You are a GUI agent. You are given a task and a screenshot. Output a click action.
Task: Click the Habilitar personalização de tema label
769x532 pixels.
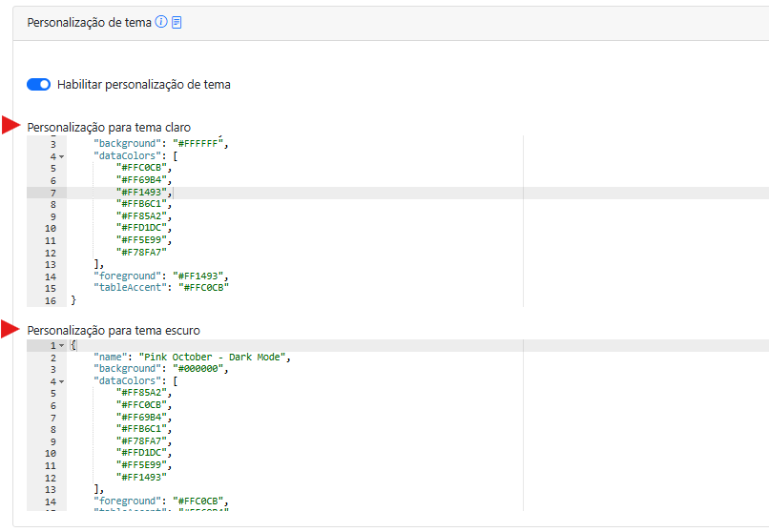click(143, 84)
